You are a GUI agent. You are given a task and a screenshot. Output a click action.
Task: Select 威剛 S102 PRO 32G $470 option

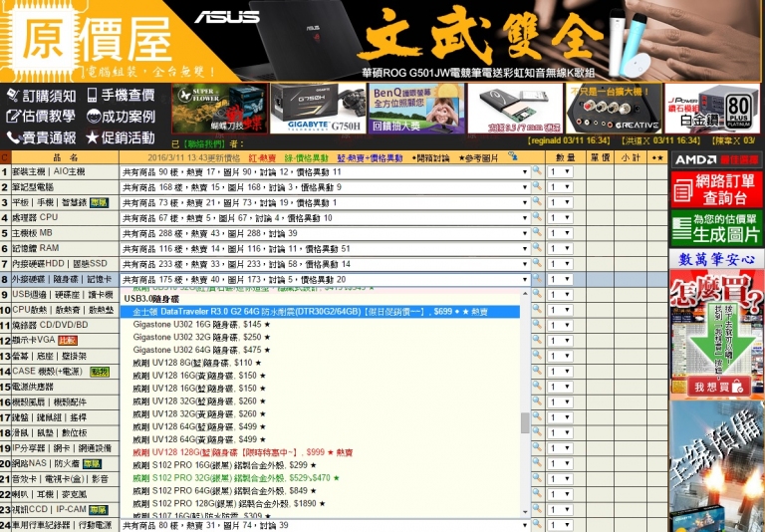click(x=320, y=478)
